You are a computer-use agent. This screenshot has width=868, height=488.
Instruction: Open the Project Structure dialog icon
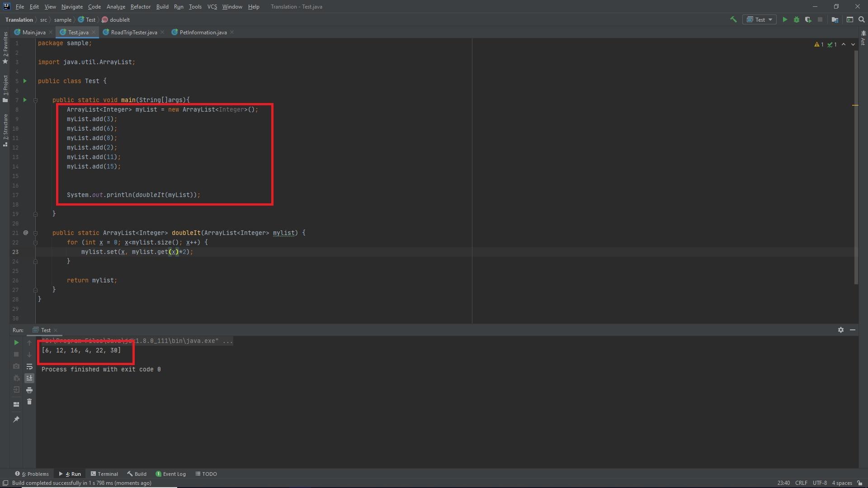(835, 19)
